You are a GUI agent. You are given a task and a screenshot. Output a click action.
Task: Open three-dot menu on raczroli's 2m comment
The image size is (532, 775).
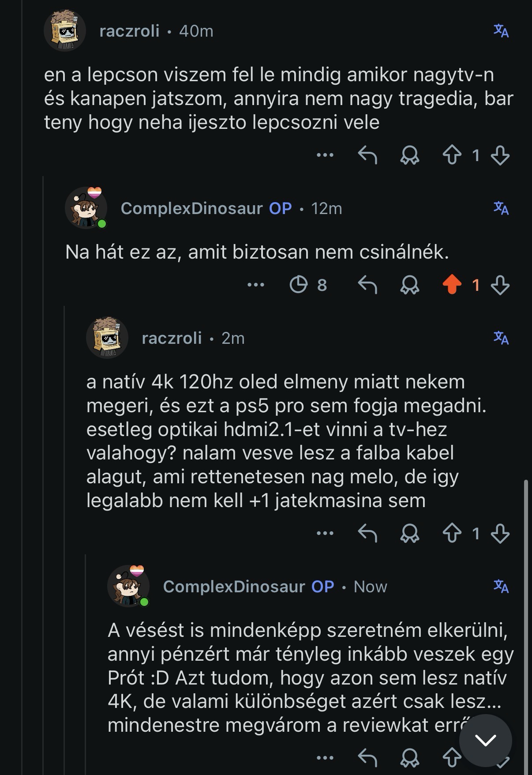pyautogui.click(x=325, y=533)
